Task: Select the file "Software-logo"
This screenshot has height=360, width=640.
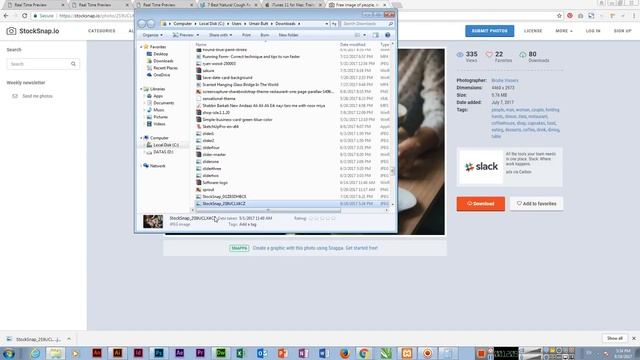Action: pyautogui.click(x=215, y=182)
